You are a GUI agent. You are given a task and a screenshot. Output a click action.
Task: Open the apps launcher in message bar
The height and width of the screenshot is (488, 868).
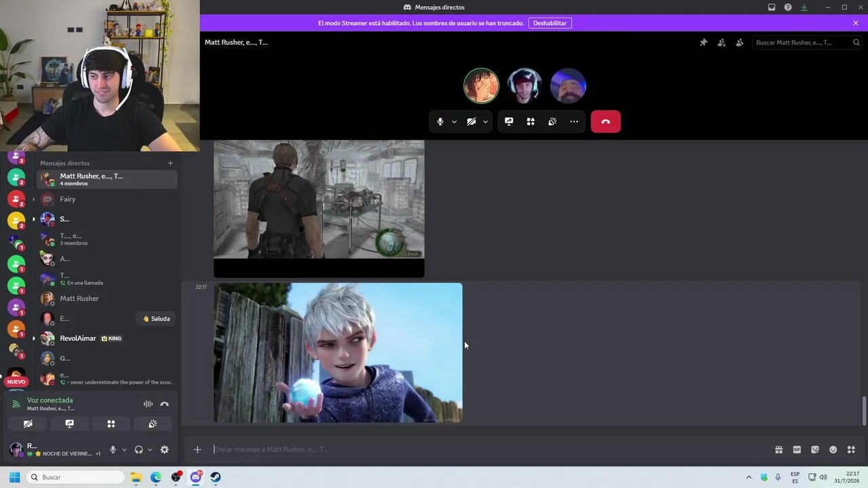pyautogui.click(x=852, y=449)
